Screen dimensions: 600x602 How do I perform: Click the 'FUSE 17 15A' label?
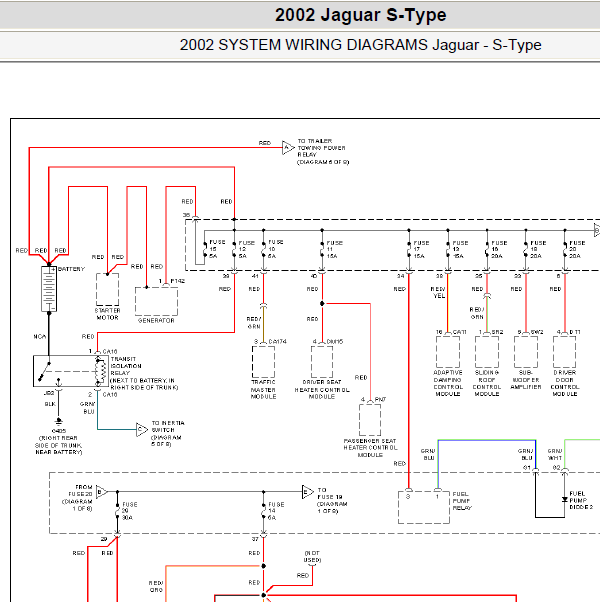pyautogui.click(x=421, y=250)
